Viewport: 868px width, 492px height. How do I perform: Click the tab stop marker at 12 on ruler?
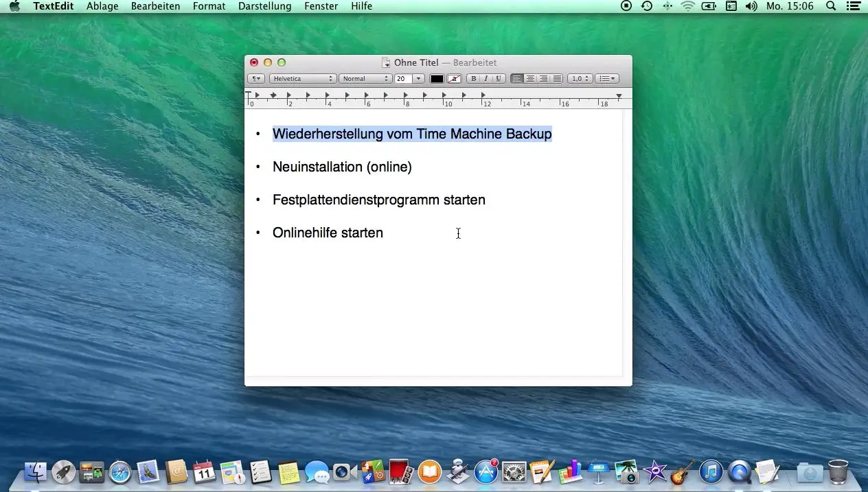483,95
